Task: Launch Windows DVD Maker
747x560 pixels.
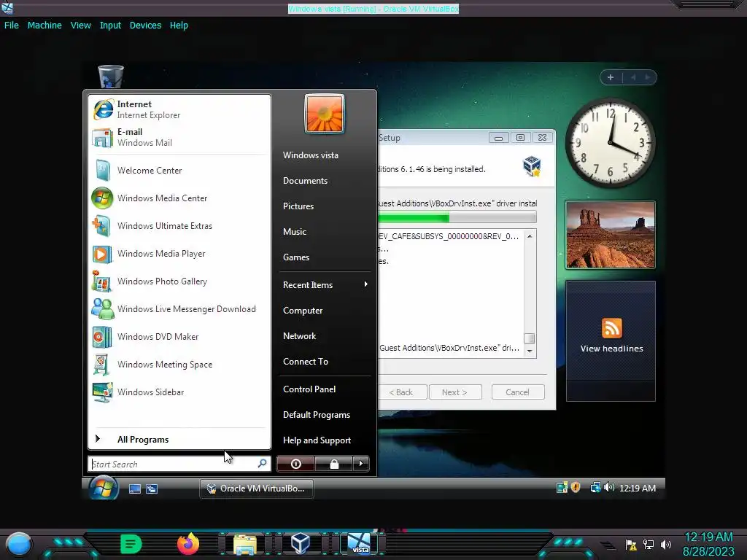Action: click(x=179, y=336)
